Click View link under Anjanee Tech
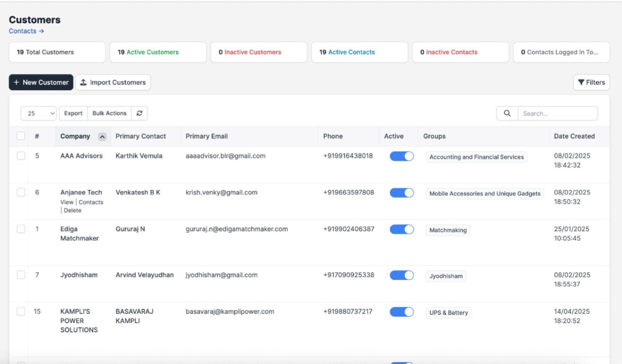 (67, 202)
